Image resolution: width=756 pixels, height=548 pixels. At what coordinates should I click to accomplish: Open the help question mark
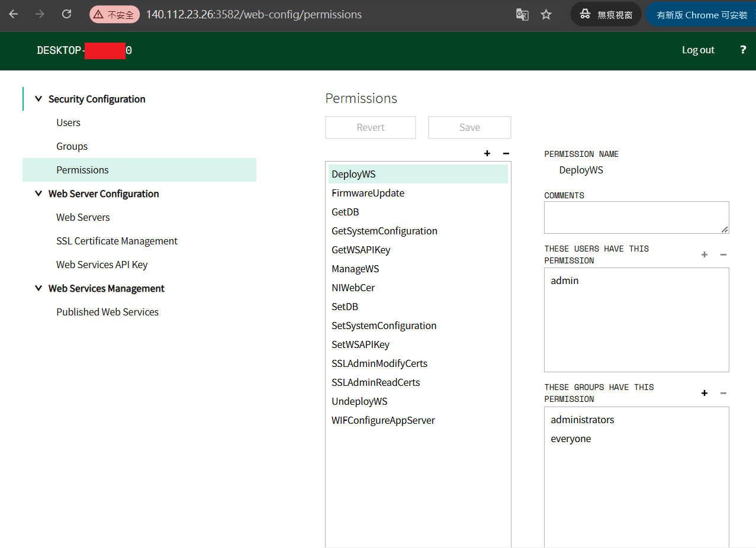(743, 50)
